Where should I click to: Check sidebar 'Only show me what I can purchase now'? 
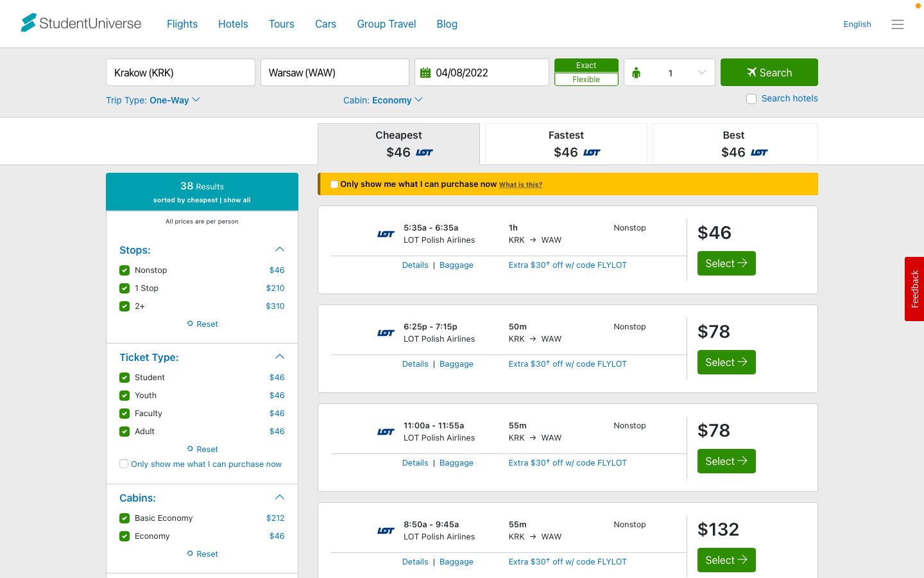[x=124, y=464]
